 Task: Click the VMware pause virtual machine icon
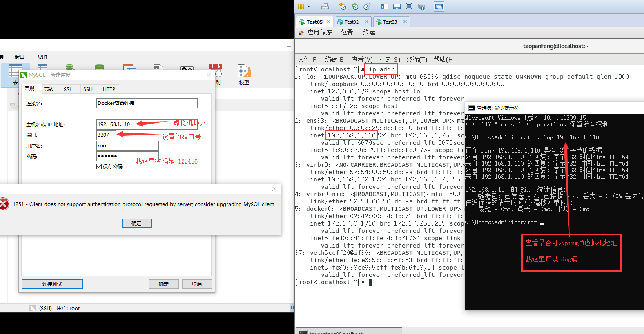pos(301,7)
